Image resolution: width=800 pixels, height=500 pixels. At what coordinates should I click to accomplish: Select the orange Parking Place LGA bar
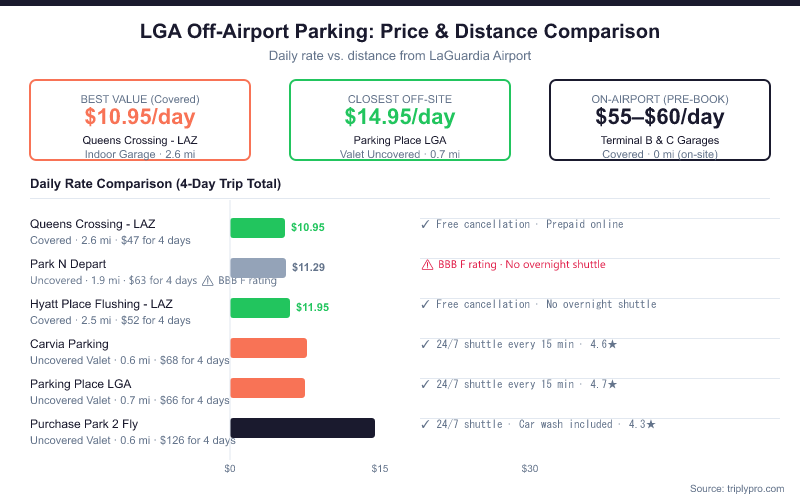267,387
